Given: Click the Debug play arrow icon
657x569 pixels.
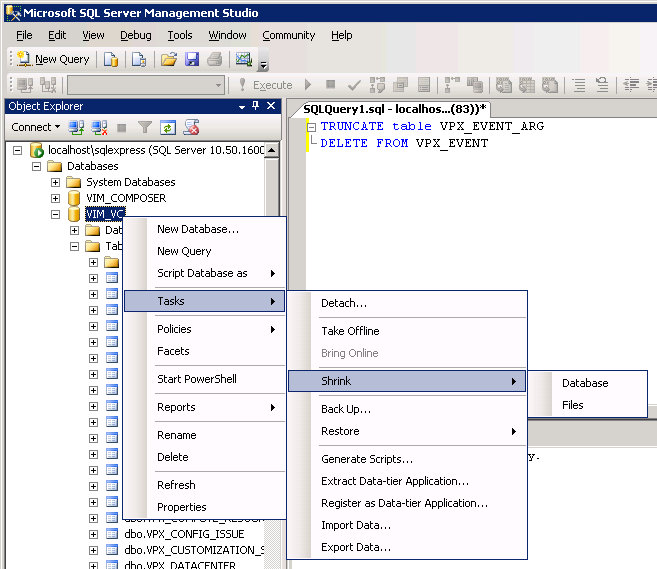Looking at the screenshot, I should tap(308, 85).
